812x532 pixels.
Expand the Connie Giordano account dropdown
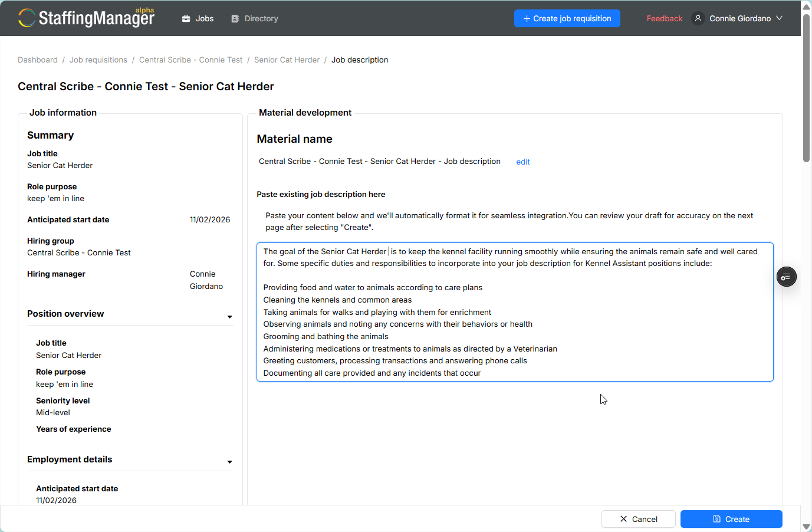tap(746, 18)
